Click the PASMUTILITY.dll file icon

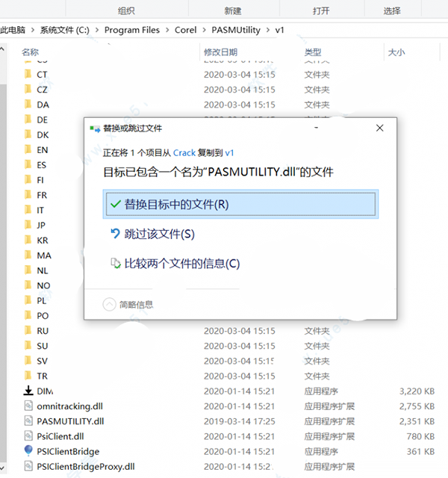(28, 421)
